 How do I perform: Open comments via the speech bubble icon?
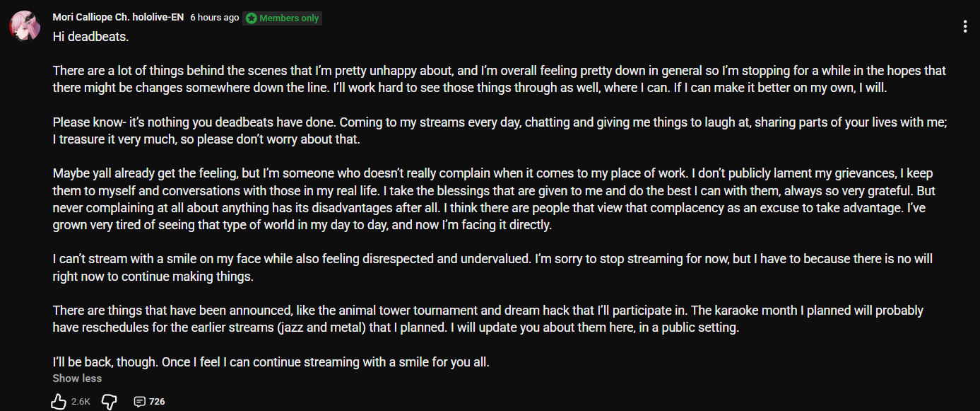pyautogui.click(x=139, y=402)
